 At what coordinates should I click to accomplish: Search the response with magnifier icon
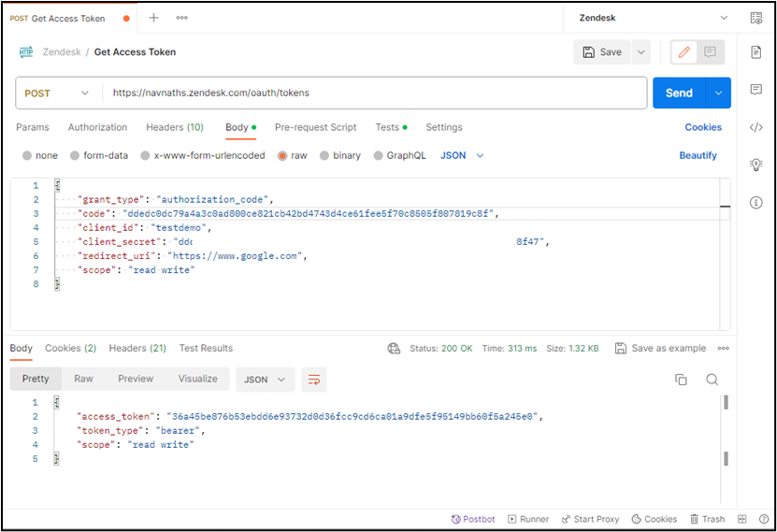click(712, 379)
